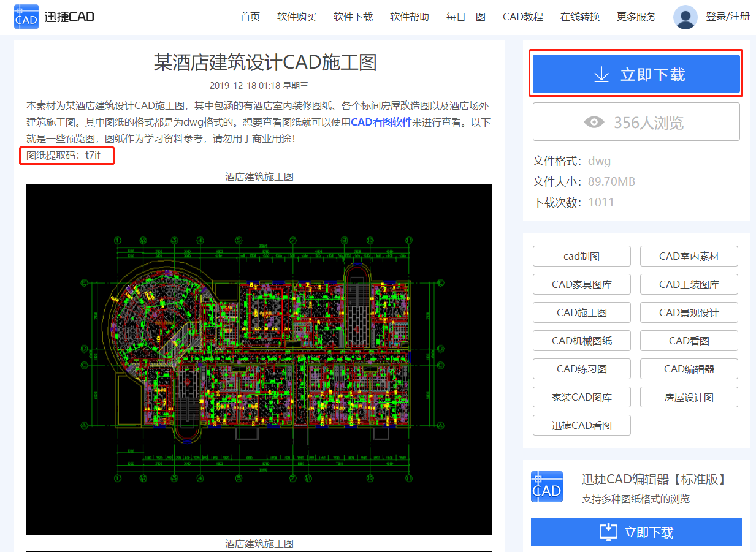Open the 软件购买 menu item

click(x=297, y=17)
